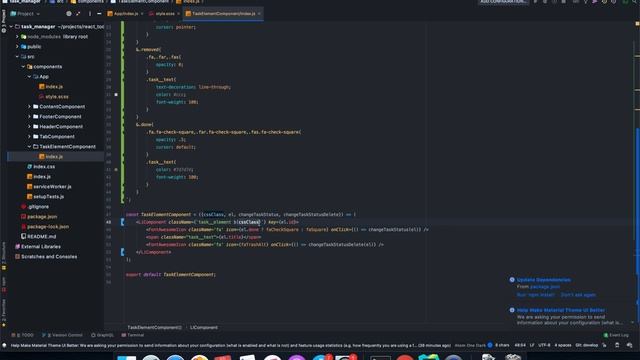Viewport: 640px width, 360px height.
Task: Select index.js under TaskElementComponent
Action: coord(51,156)
